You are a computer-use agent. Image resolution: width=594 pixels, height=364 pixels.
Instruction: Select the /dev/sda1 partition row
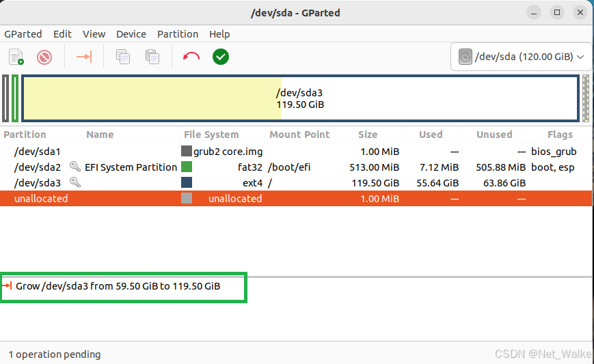click(x=296, y=152)
